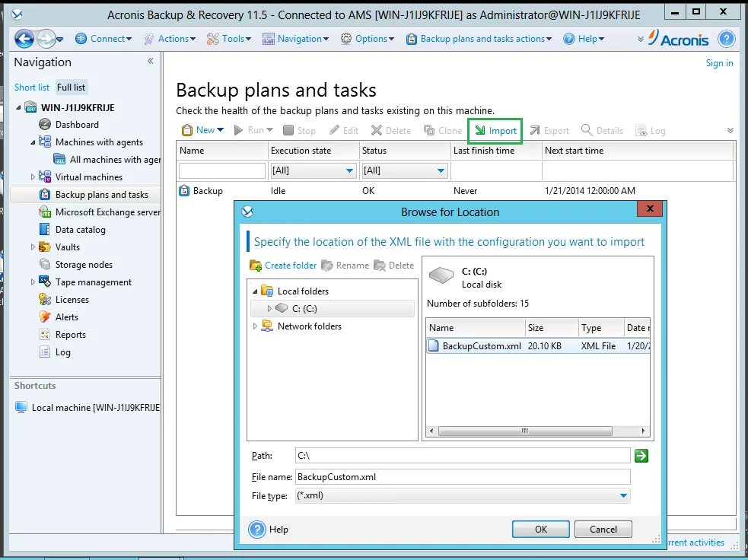Click the green go arrow next to Path
The height and width of the screenshot is (560, 748).
tap(641, 456)
